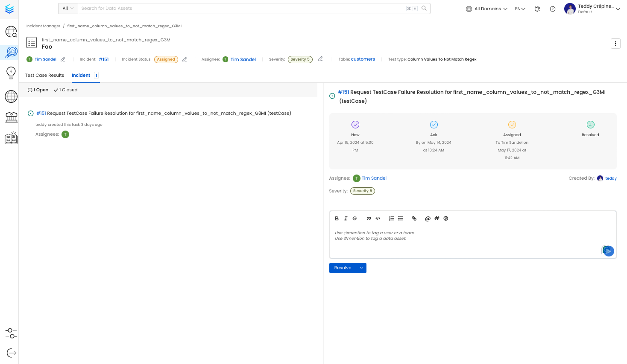Screen dimensions: 627x364
Task: Toggle the notifications bell icon
Action: (x=537, y=9)
